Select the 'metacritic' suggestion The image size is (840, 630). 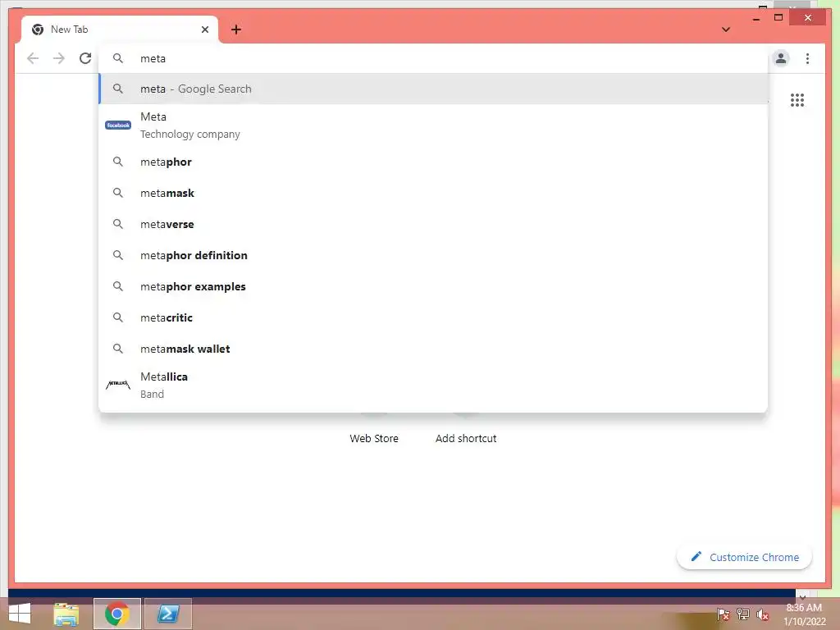(433, 317)
